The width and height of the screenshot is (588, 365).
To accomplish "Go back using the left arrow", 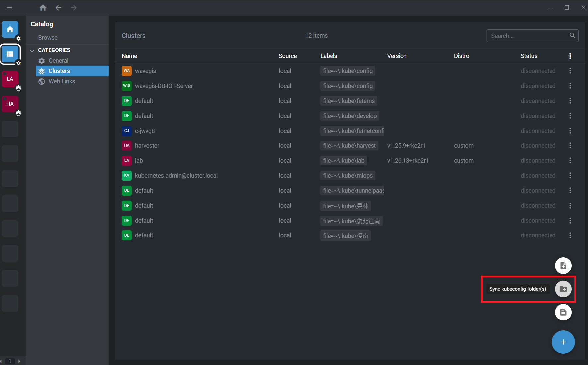I will [58, 8].
